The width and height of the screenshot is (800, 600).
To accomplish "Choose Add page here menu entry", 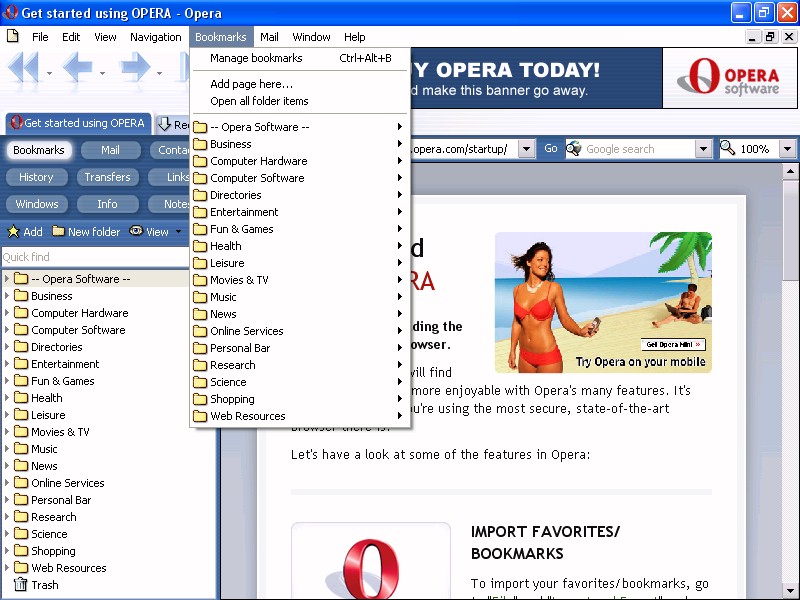I will click(300, 84).
